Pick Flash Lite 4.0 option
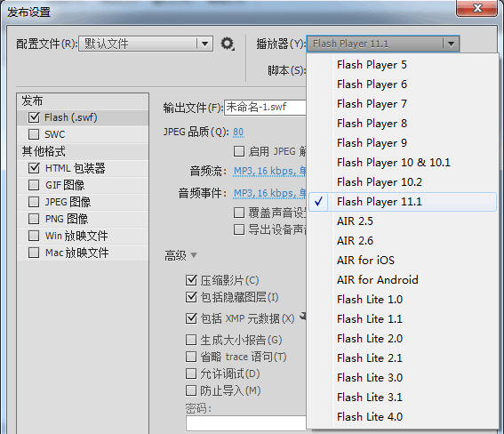The height and width of the screenshot is (434, 504). (x=403, y=417)
